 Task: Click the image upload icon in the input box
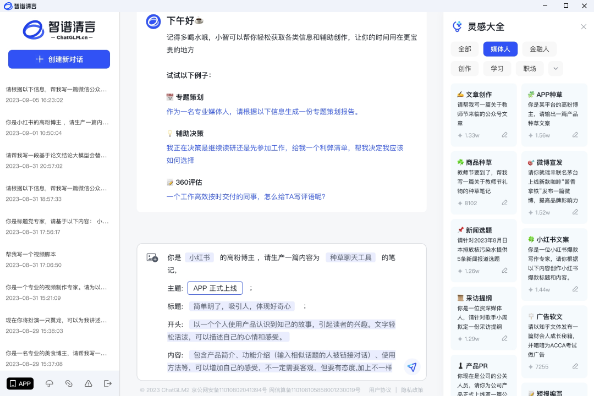(x=152, y=258)
